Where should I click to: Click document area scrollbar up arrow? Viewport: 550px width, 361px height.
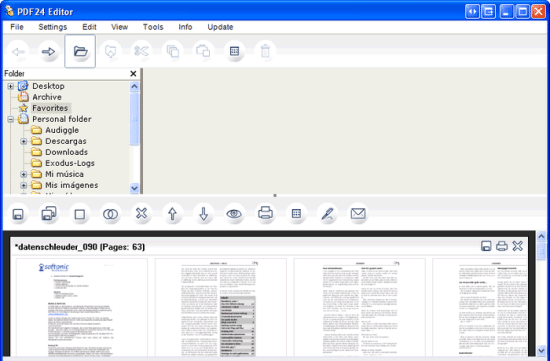point(541,236)
